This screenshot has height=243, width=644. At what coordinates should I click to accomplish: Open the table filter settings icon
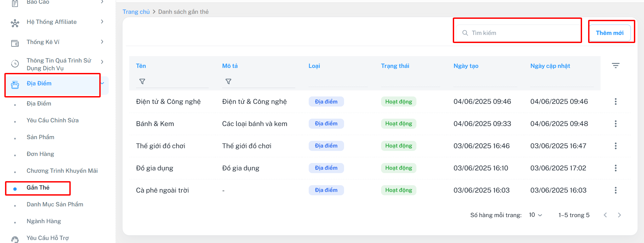(x=615, y=66)
